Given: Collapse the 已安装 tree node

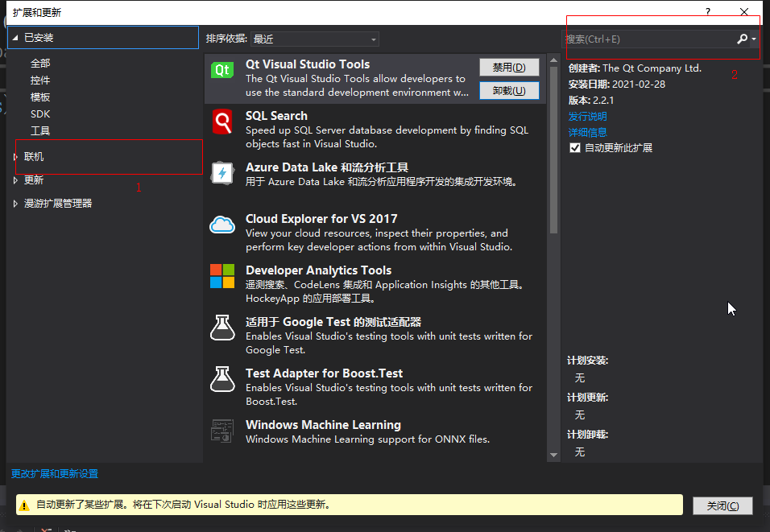Looking at the screenshot, I should [15, 37].
